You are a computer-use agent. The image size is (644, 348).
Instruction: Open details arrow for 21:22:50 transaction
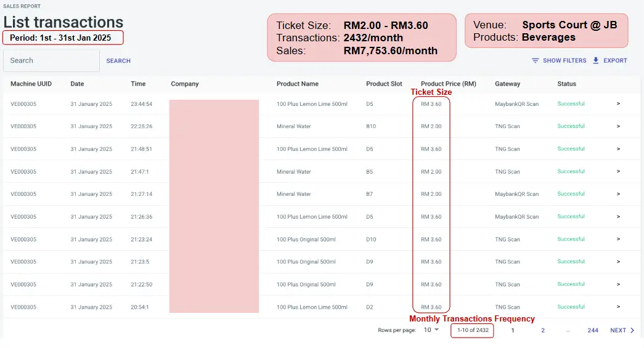pyautogui.click(x=618, y=285)
